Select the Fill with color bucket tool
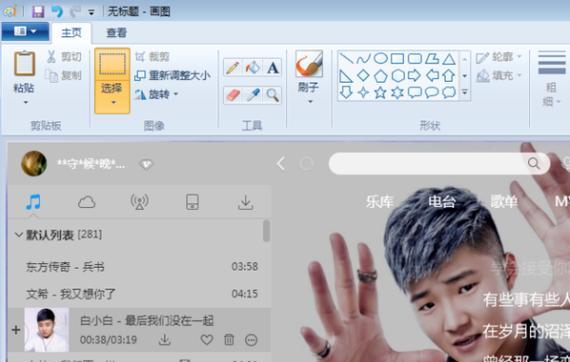Screen dimensions: 570x362 click(253, 68)
